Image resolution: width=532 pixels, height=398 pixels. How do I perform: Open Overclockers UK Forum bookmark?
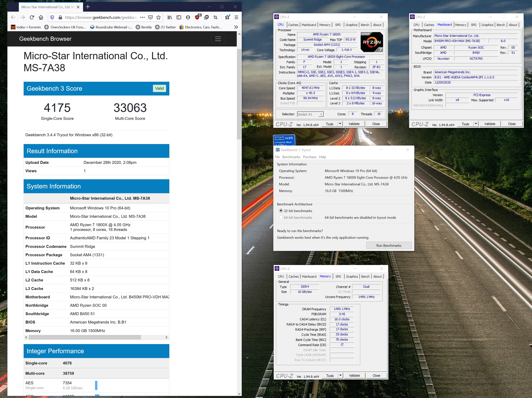[x=65, y=27]
